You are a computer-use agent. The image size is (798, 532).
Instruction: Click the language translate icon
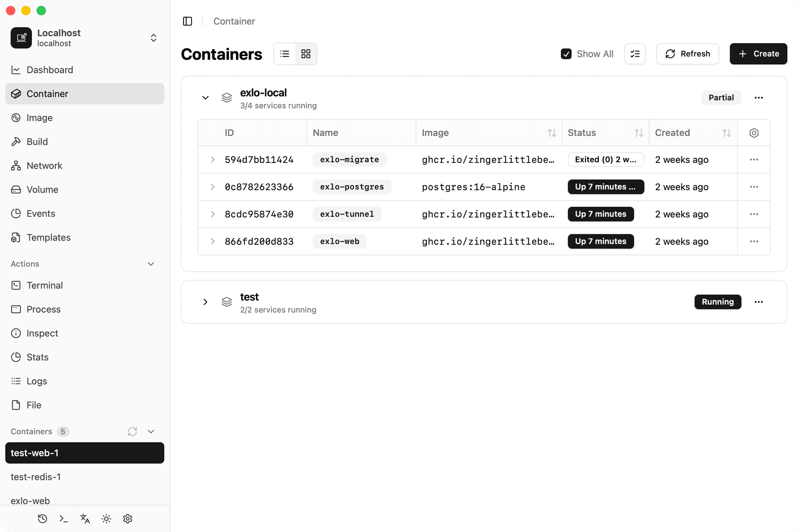pyautogui.click(x=85, y=519)
